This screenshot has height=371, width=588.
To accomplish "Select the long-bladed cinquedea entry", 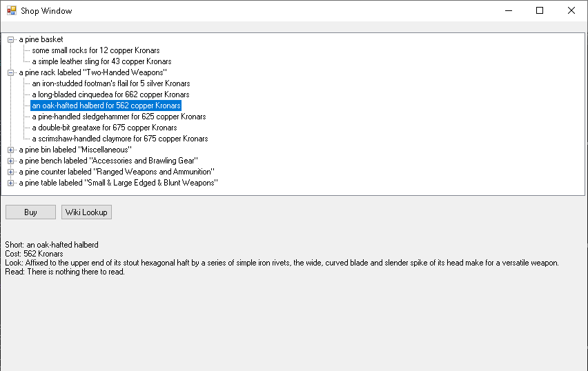I will pyautogui.click(x=110, y=94).
